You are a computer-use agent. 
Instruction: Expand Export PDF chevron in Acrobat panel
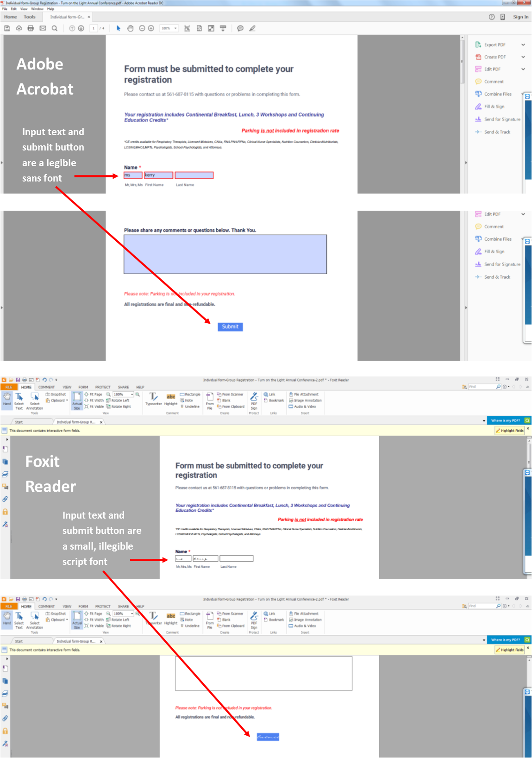(523, 45)
